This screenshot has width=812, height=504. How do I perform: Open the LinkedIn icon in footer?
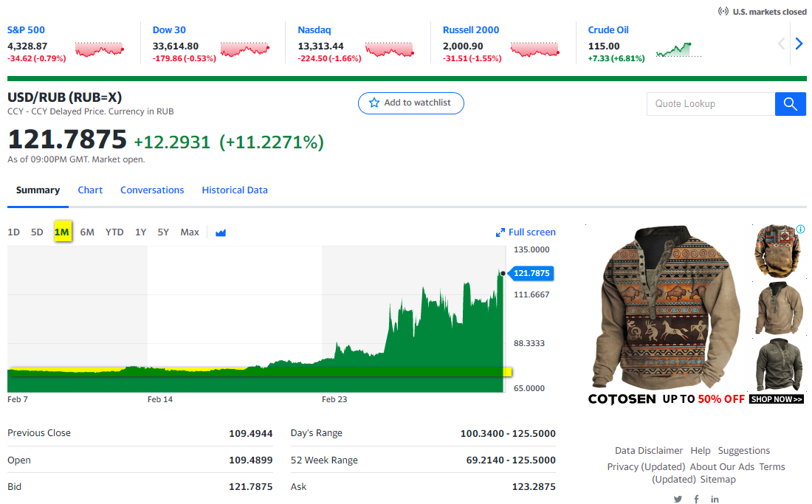(x=715, y=499)
